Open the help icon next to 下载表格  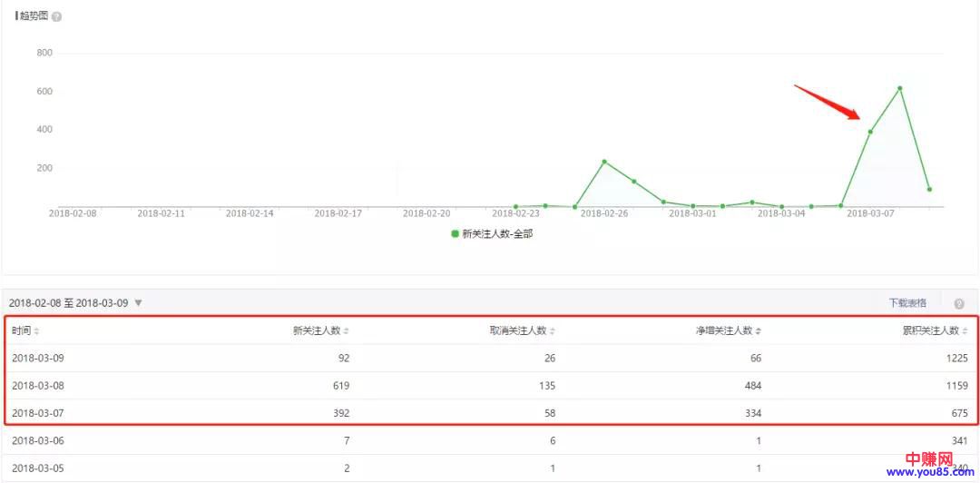point(959,303)
